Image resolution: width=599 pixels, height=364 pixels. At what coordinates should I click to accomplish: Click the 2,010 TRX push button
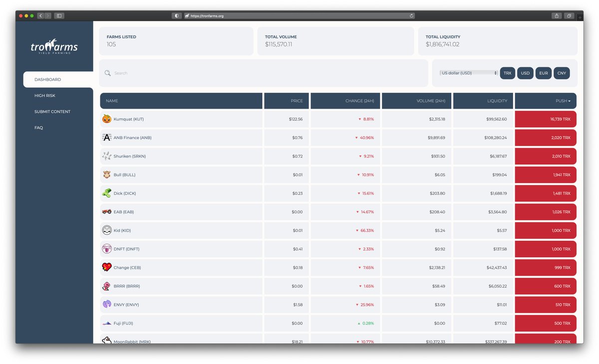[x=546, y=156]
